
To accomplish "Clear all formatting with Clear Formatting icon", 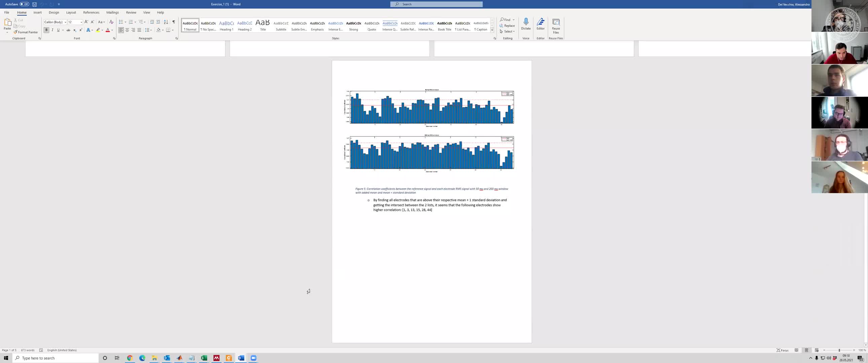I will pos(111,22).
